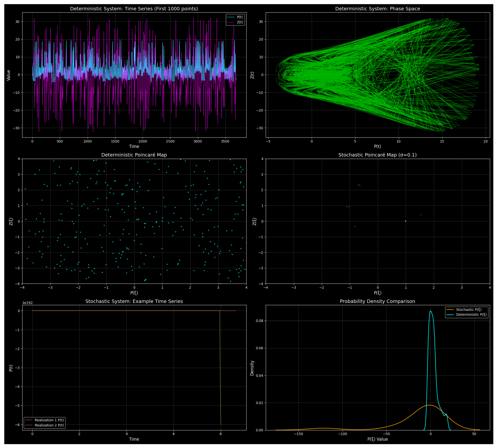
Task: Click the Deterministic Poincaré Map title
Action: tap(134, 155)
